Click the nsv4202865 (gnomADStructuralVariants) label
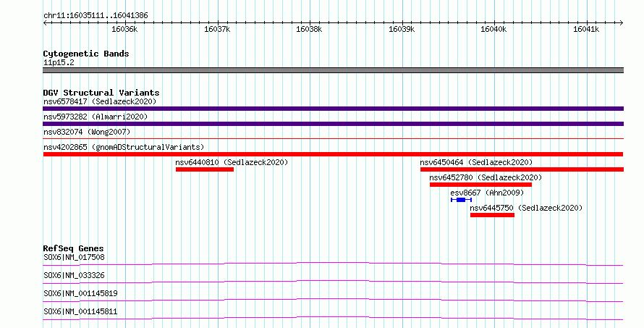Image resolution: width=644 pixels, height=328 pixels. [x=124, y=147]
